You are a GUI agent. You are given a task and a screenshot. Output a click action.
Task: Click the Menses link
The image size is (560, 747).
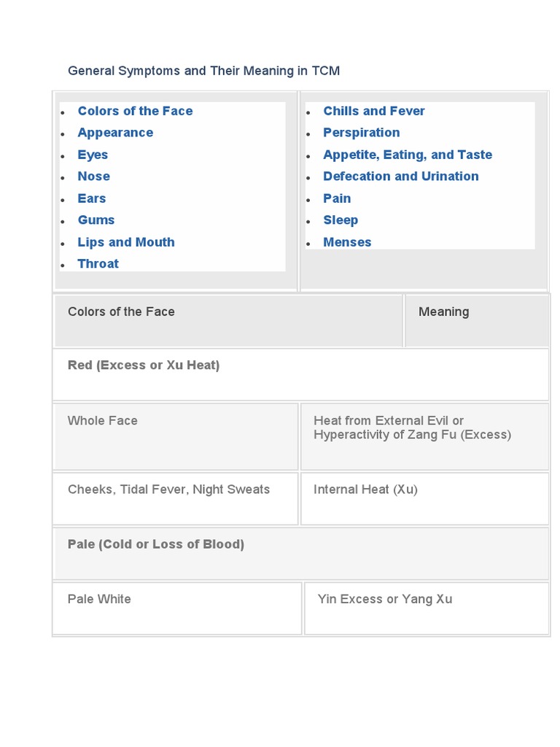coord(347,242)
